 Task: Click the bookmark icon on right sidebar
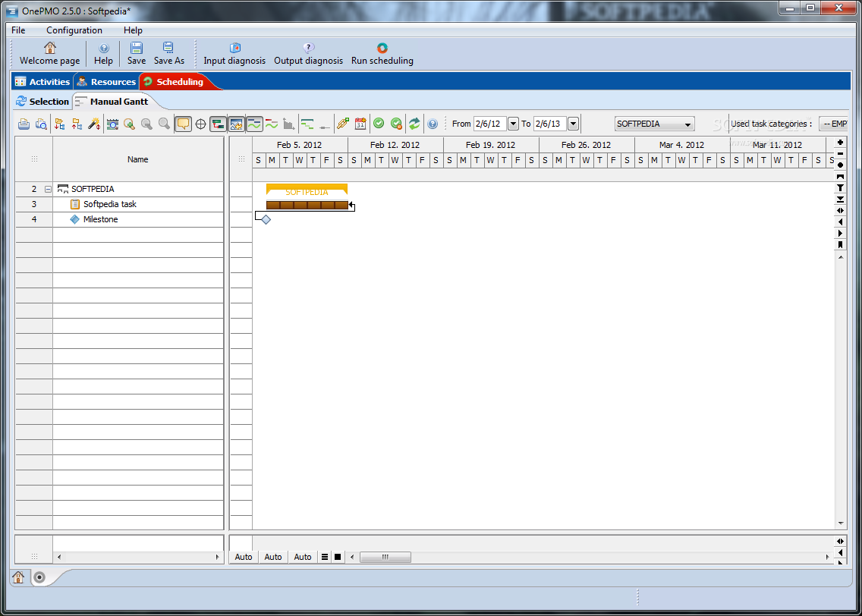click(840, 245)
